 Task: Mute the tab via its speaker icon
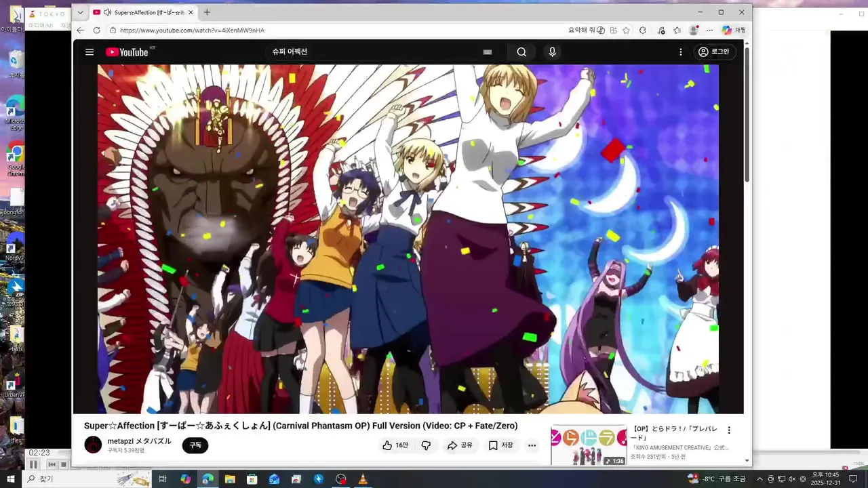(x=107, y=12)
